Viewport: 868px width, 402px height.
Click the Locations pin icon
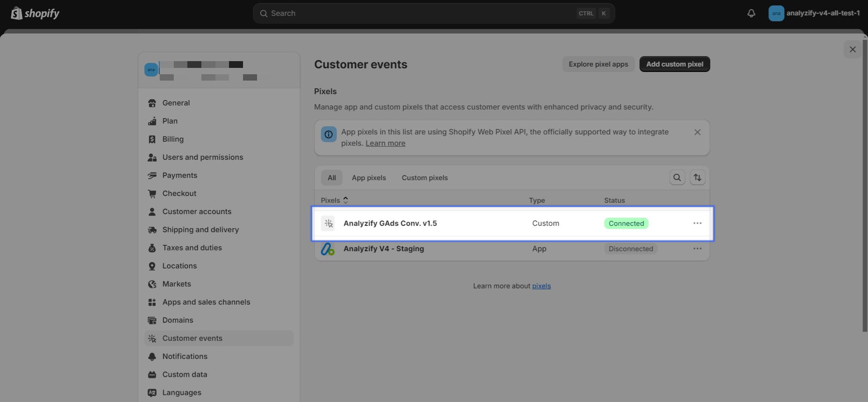click(152, 266)
